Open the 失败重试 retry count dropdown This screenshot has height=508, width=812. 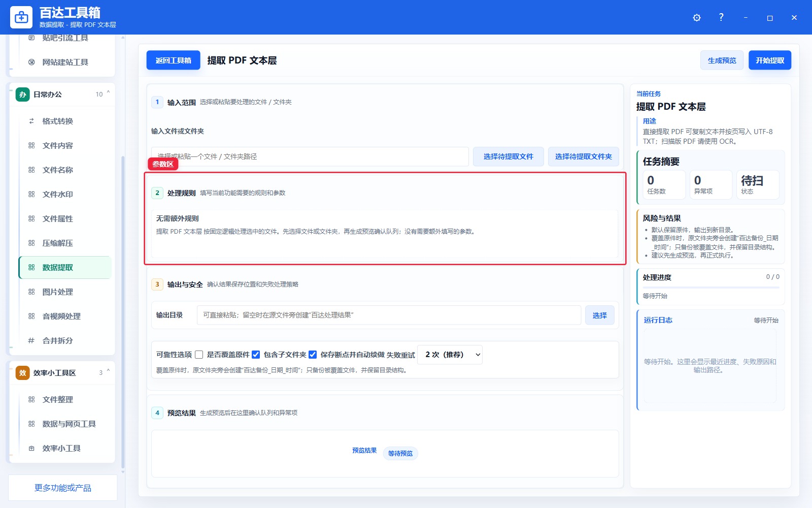click(x=450, y=355)
